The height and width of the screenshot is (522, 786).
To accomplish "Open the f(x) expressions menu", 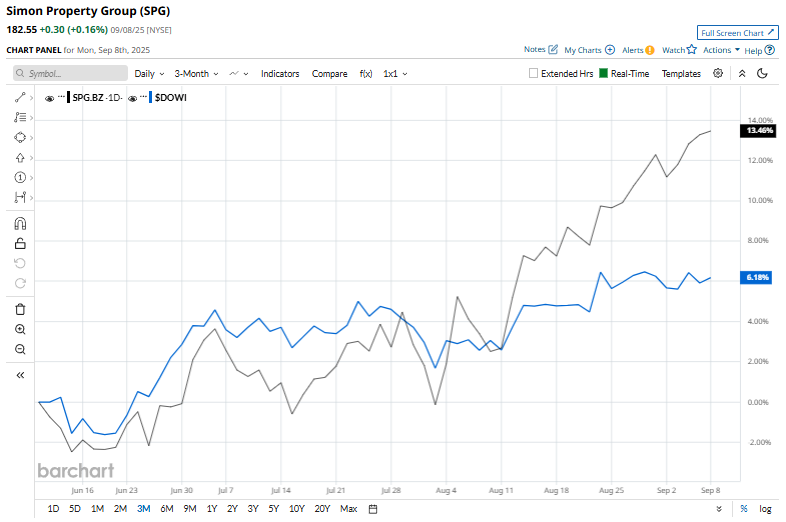I will coord(366,74).
